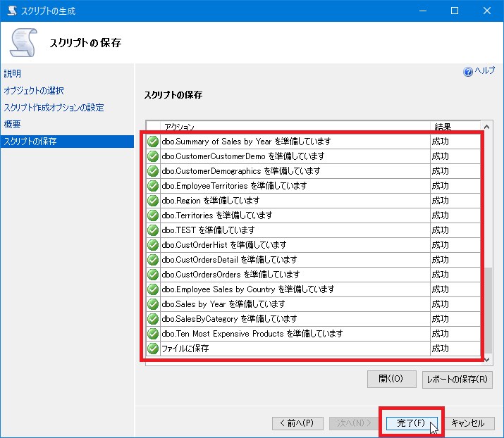This screenshot has width=504, height=438.
Task: Select the 概要 step in sidebar
Action: coord(13,125)
